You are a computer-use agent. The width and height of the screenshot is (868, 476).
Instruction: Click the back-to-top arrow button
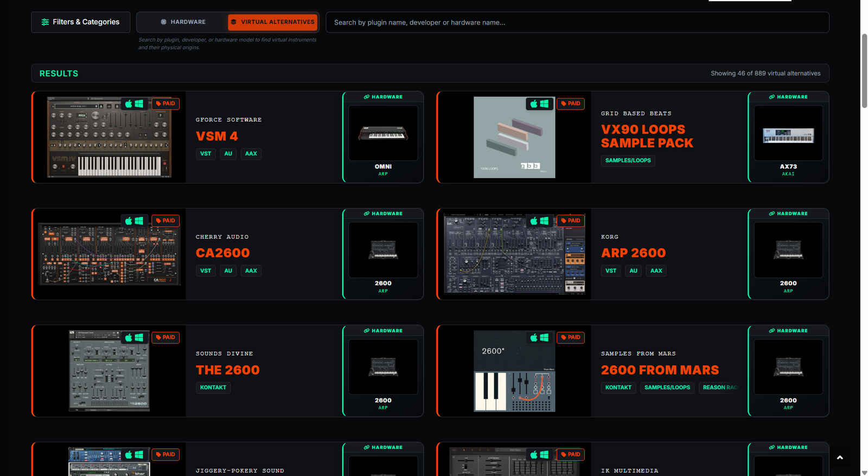coord(840,458)
